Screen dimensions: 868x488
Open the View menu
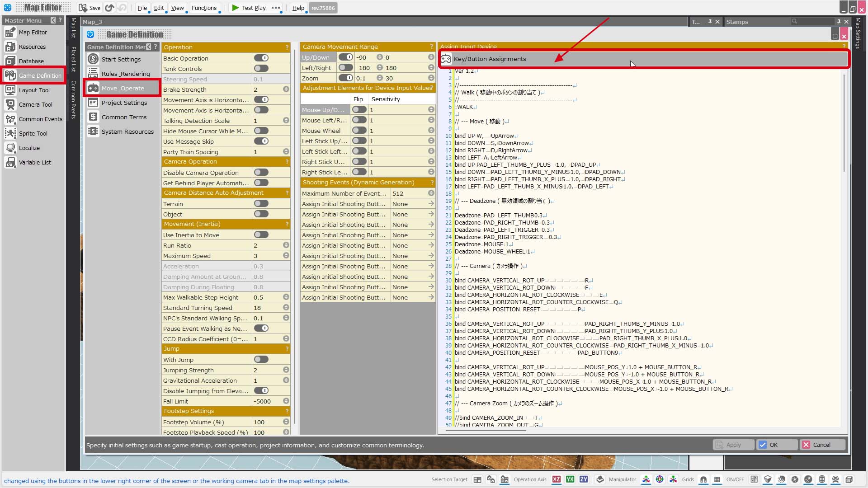[177, 8]
